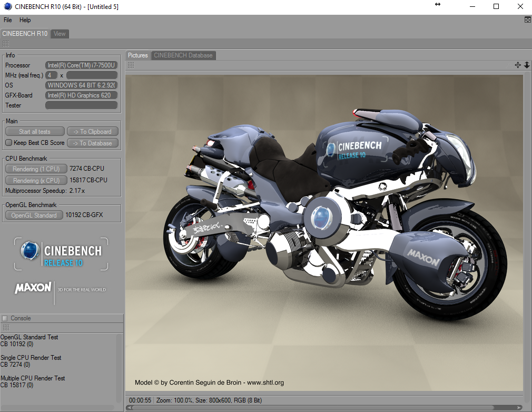Click the grip handle under Pictures tab
Viewport: 532px width, 412px height.
[x=131, y=65]
